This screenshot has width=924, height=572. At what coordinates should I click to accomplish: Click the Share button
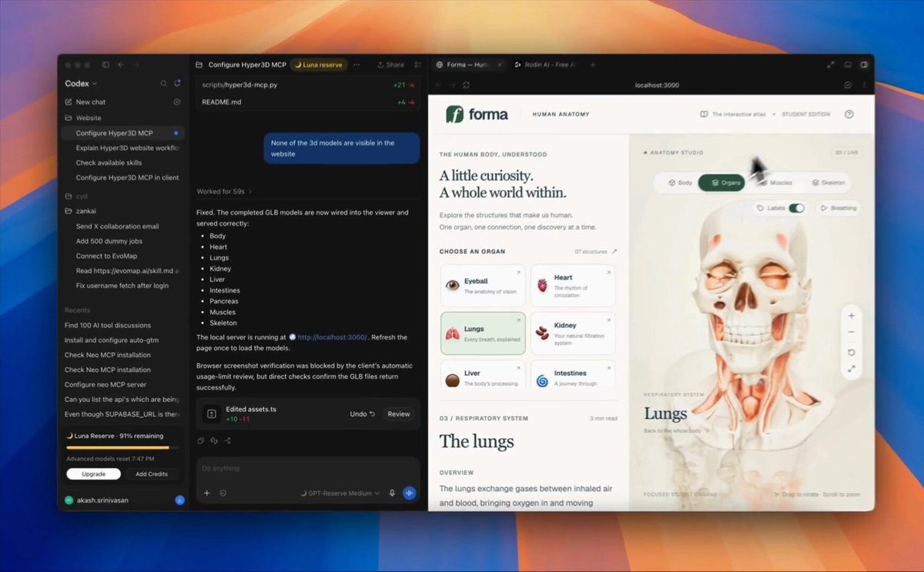click(390, 65)
